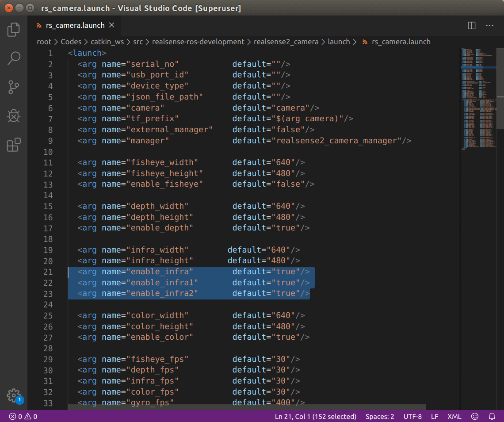Split the editor to the right

(x=472, y=25)
